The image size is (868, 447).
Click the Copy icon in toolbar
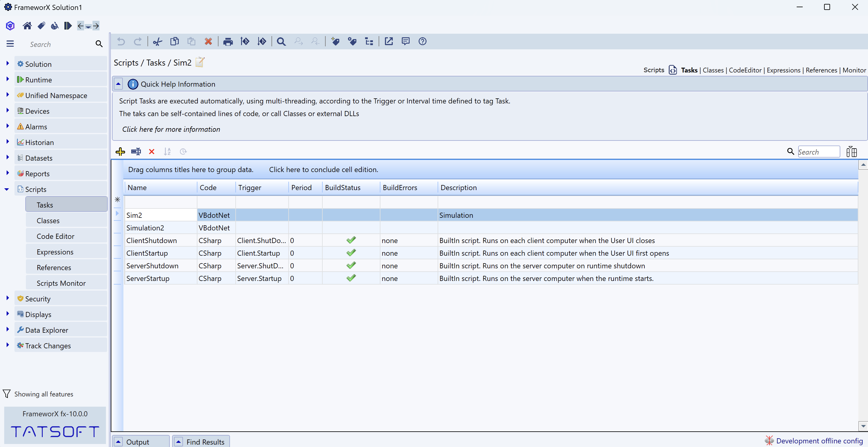point(174,42)
